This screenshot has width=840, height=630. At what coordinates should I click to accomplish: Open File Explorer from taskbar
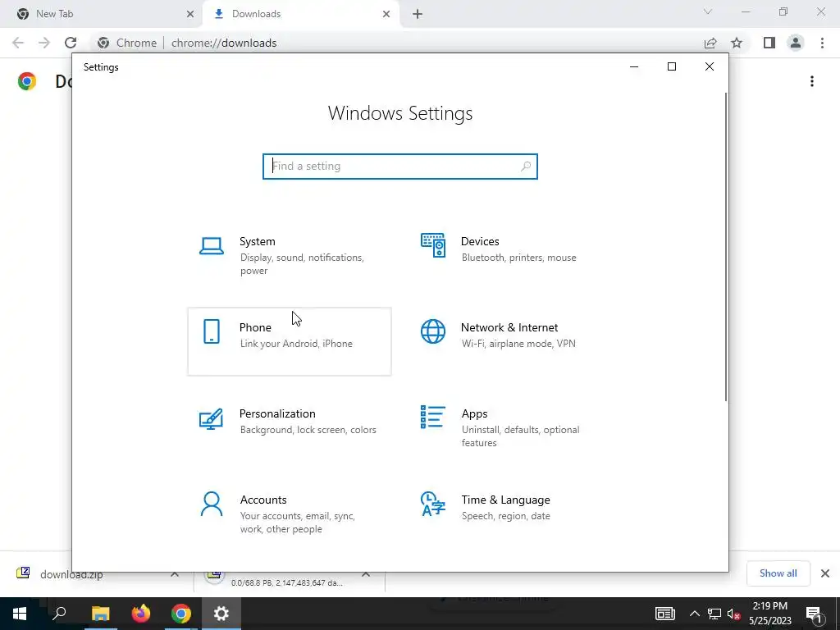click(x=100, y=614)
